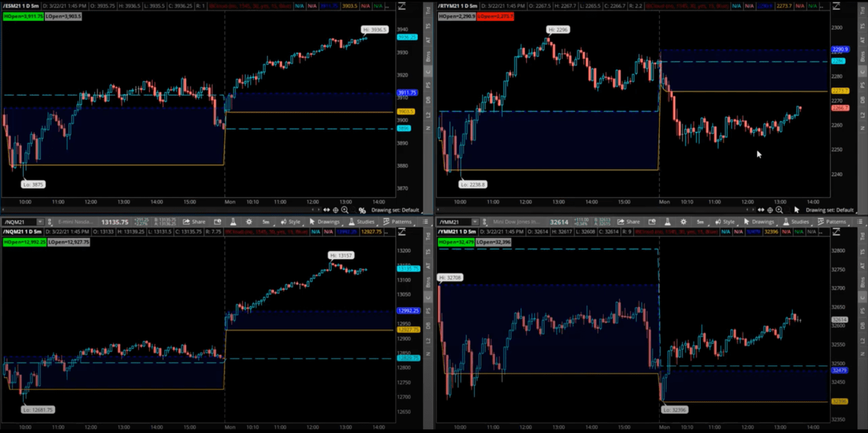The height and width of the screenshot is (433, 868).
Task: Click the snapshot icon beside Share in /NQM21 toolbar
Action: (218, 222)
